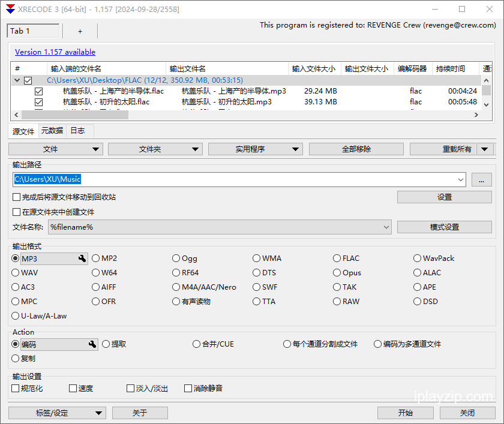The height and width of the screenshot is (424, 504).
Task: Open 标签/设定 dropdown button
Action: [57, 413]
